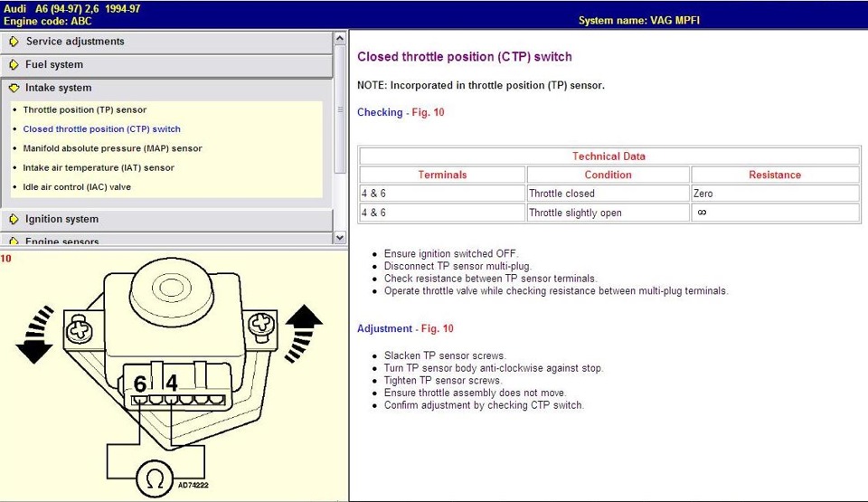
Task: Click the 'Slacken TP sensor screws' step
Action: [x=445, y=355]
